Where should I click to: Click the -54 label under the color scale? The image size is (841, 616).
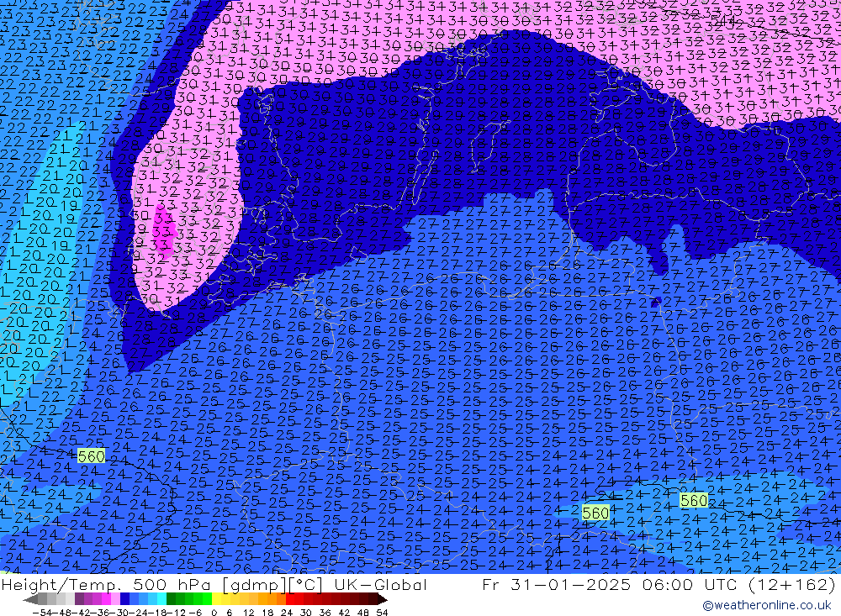point(42,613)
